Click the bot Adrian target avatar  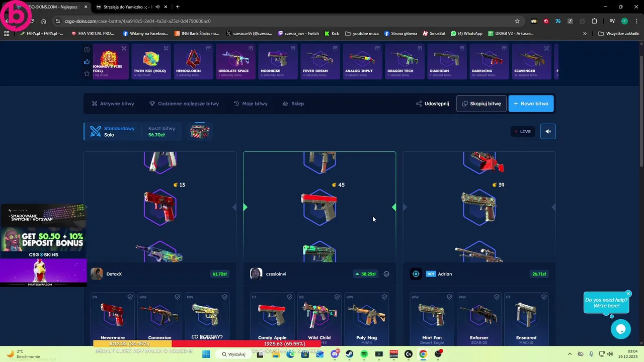416,274
